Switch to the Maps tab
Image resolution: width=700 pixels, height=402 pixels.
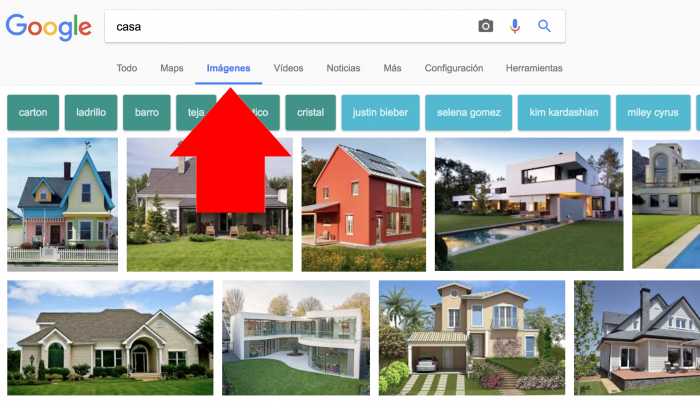172,68
